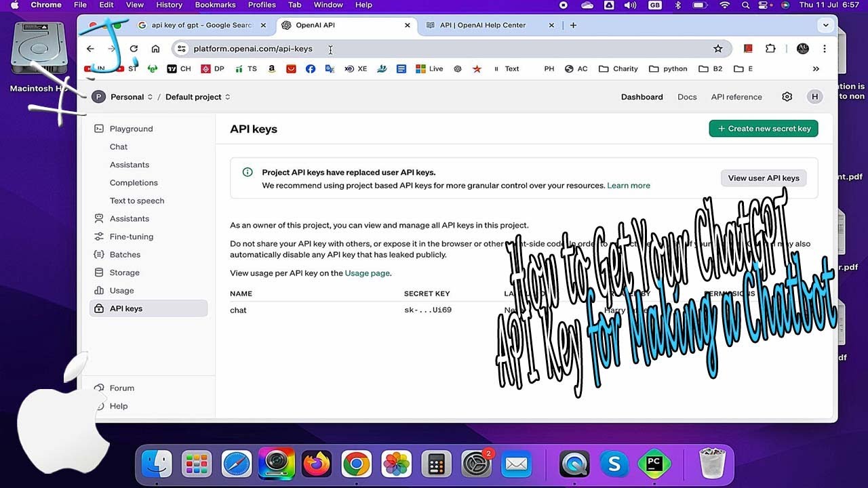Switch to OpenAI Help Center tab
This screenshot has width=868, height=488.
point(483,25)
